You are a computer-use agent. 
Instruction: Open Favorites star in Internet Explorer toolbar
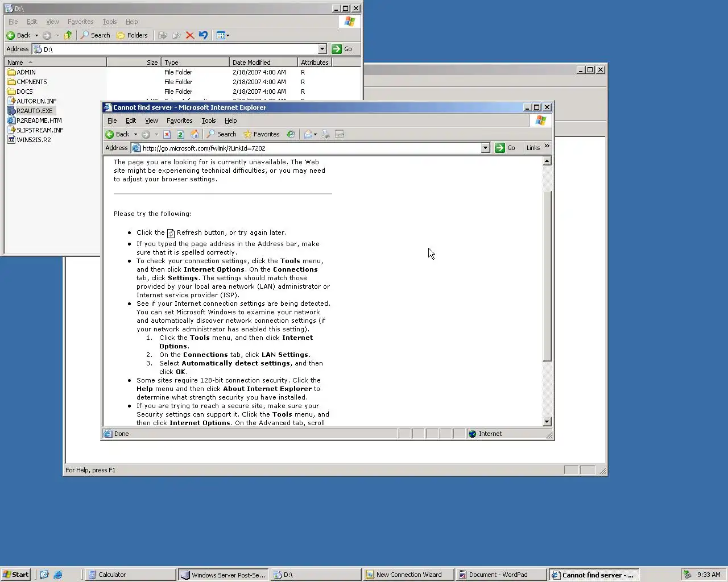(x=261, y=134)
